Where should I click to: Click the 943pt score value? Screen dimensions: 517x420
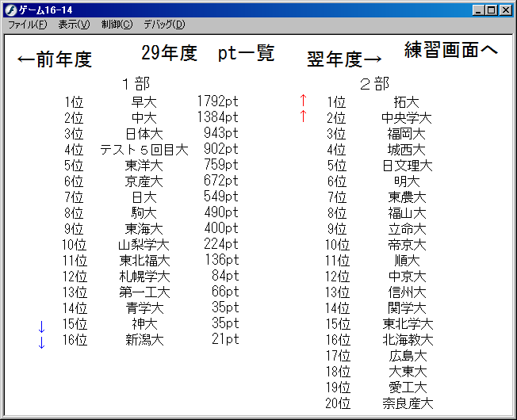coord(221,133)
